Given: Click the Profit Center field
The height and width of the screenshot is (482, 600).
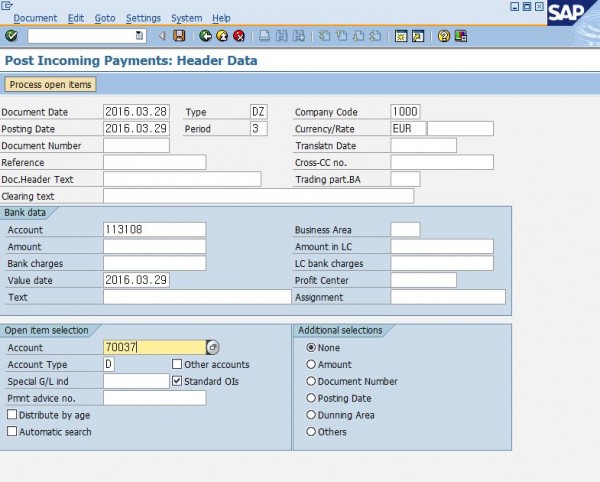Looking at the screenshot, I should (424, 280).
